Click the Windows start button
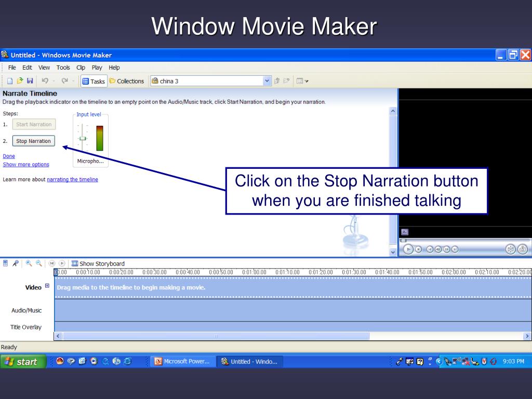Screen dimensions: 532x399 click(23, 362)
